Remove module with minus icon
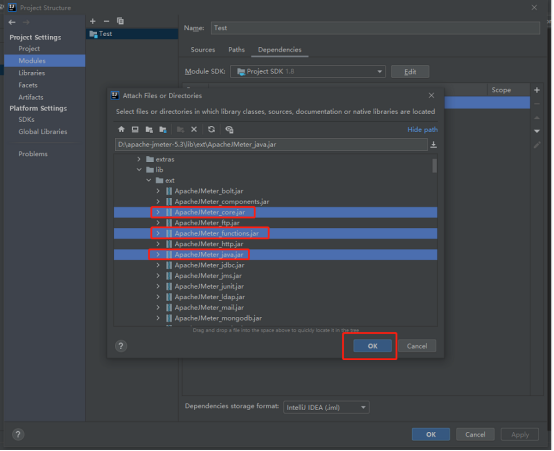 tap(106, 21)
